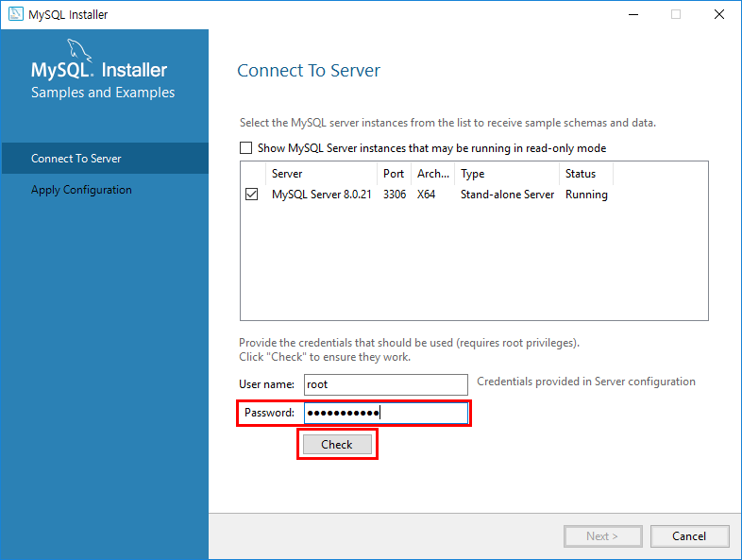Click the MySQL dolphin logo in sidebar
This screenshot has width=742, height=560.
tap(79, 51)
